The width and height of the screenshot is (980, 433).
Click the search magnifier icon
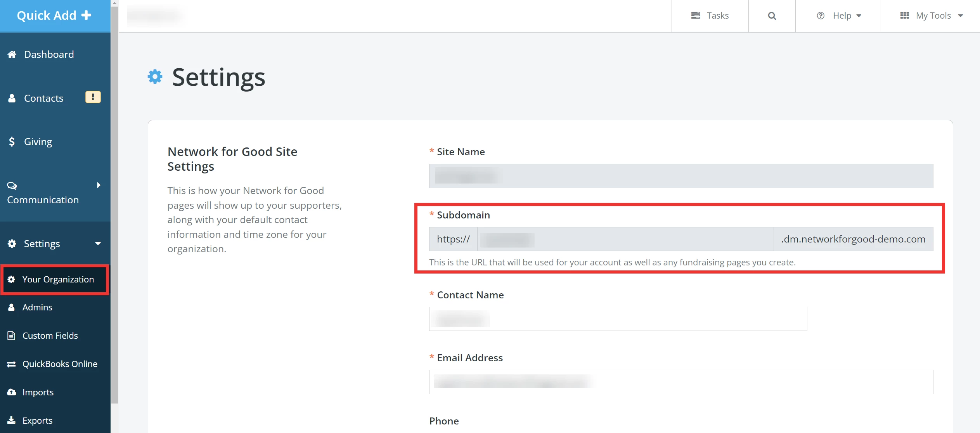tap(772, 16)
